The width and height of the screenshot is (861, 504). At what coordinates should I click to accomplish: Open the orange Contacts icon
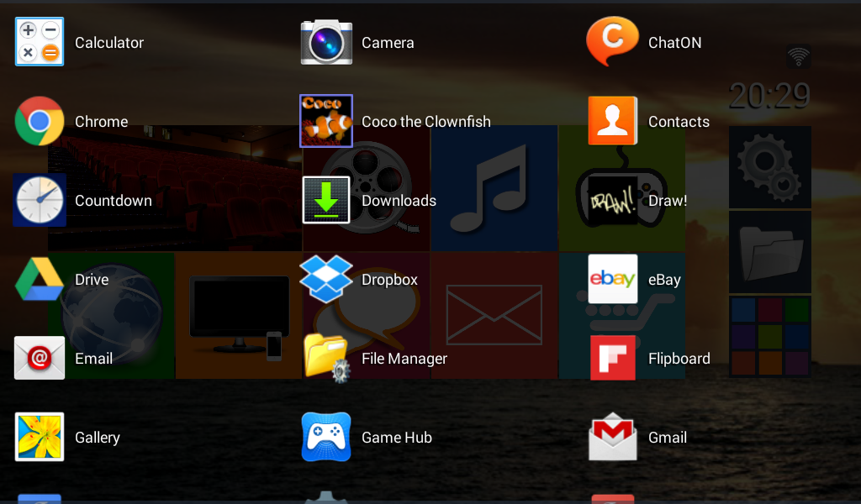pos(613,121)
